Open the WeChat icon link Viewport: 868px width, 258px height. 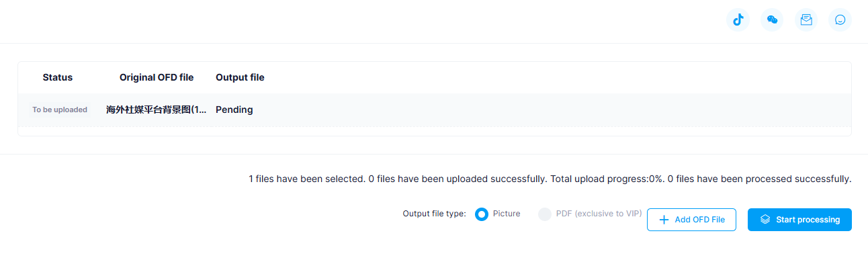[x=772, y=19]
